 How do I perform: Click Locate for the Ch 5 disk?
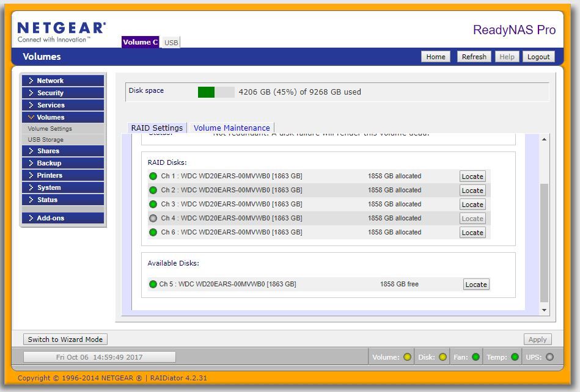475,285
